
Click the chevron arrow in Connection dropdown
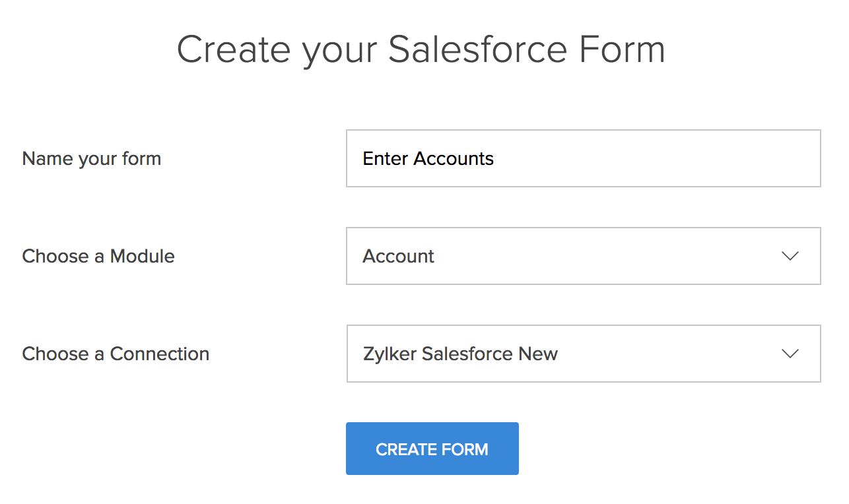click(790, 354)
